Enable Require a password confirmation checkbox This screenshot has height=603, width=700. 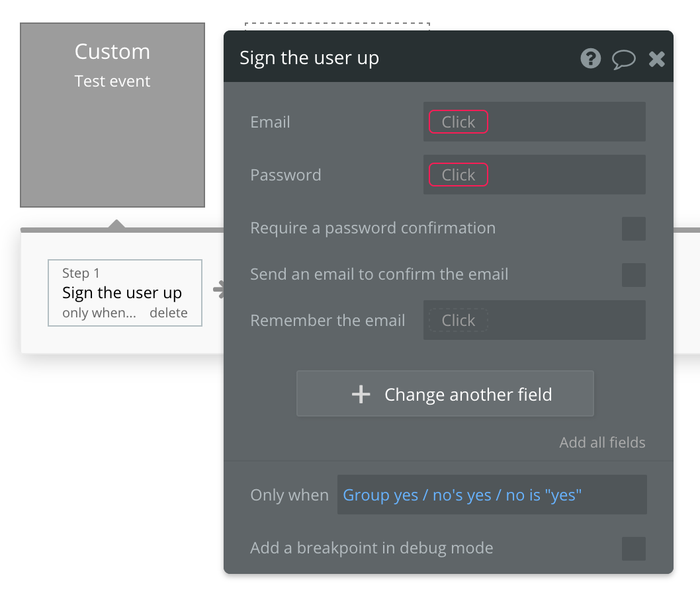[x=633, y=228]
